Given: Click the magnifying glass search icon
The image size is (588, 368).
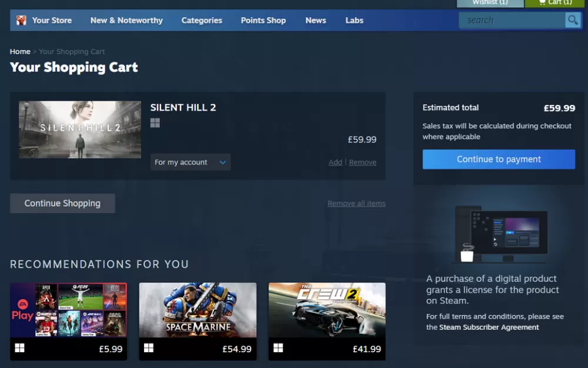Looking at the screenshot, I should (573, 20).
